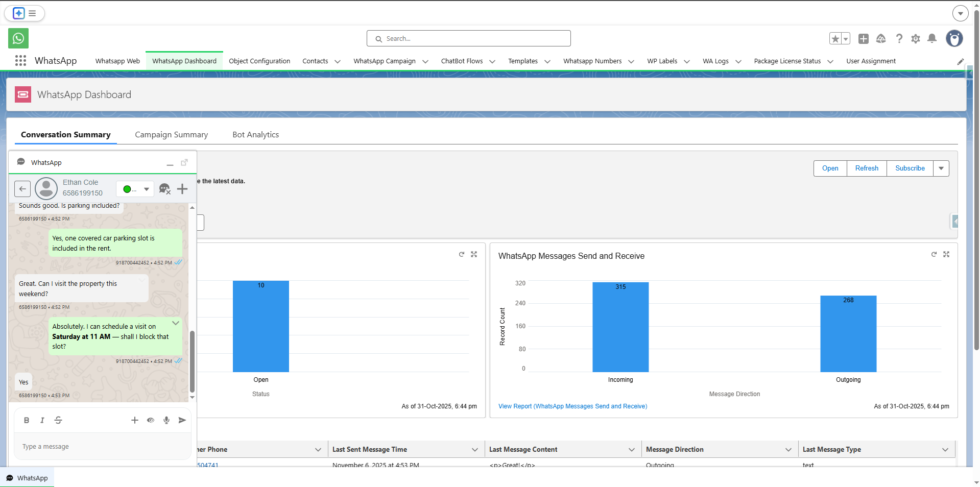980x487 pixels.
Task: Open the Salesforce Setup gear
Action: [916, 39]
